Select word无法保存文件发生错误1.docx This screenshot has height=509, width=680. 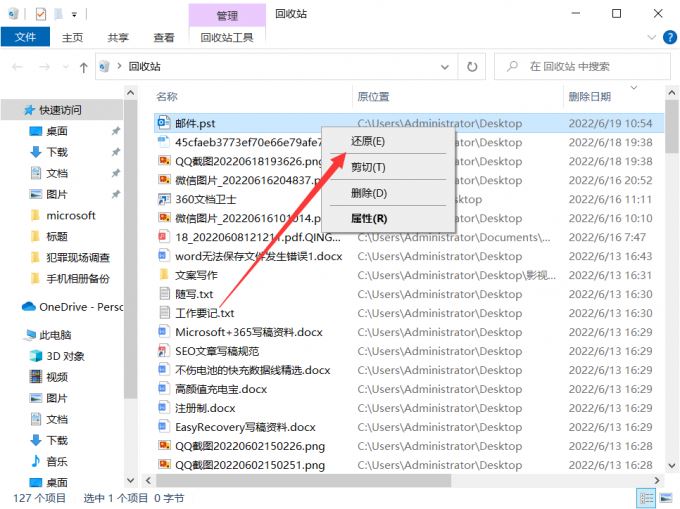258,256
